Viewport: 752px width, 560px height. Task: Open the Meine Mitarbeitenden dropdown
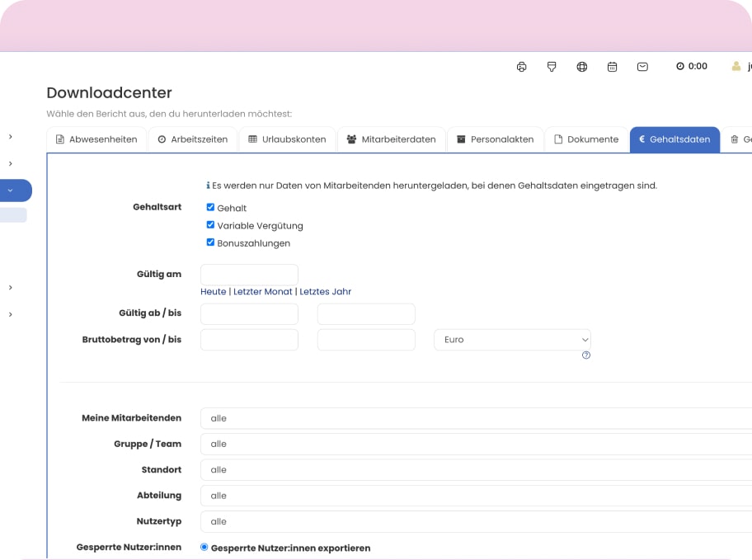(476, 418)
